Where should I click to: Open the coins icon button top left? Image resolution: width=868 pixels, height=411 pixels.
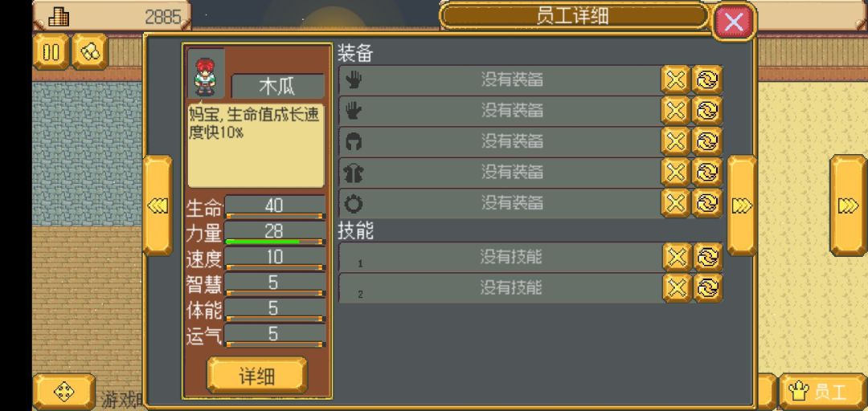pos(90,51)
